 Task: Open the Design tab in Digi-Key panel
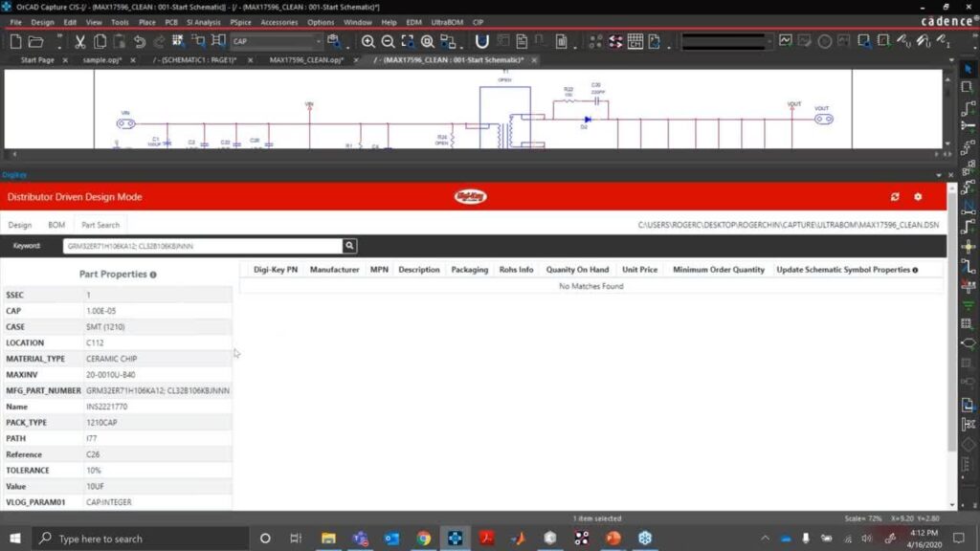[x=19, y=225]
